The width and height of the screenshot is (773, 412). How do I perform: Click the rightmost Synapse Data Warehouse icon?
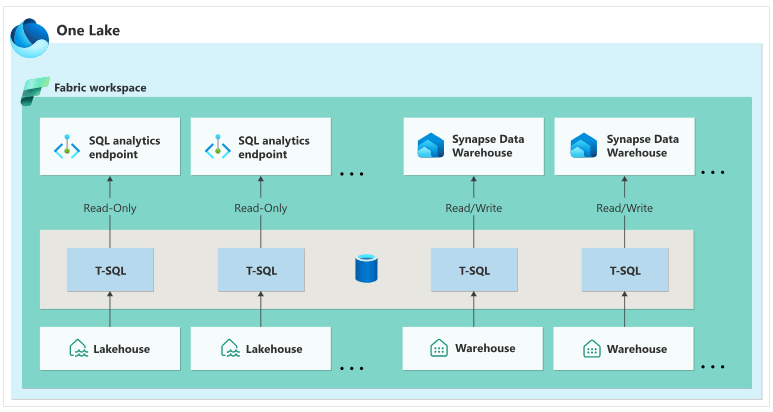click(x=583, y=147)
